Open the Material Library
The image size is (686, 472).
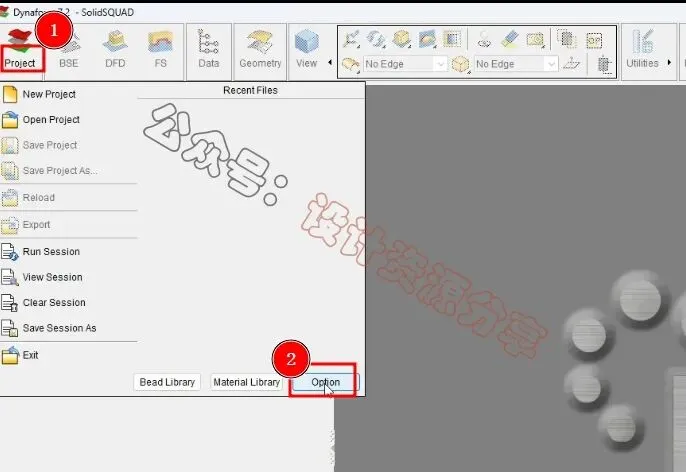coord(246,382)
